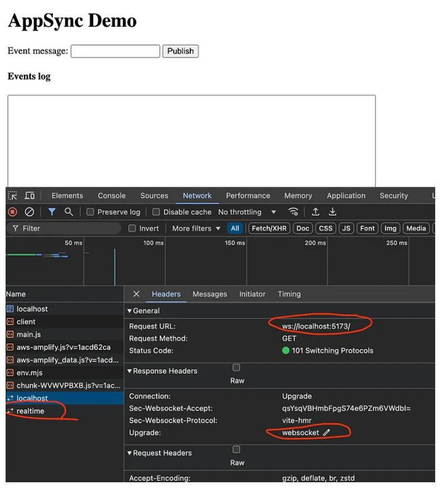
Task: Open the Sources panel tab
Action: [154, 196]
